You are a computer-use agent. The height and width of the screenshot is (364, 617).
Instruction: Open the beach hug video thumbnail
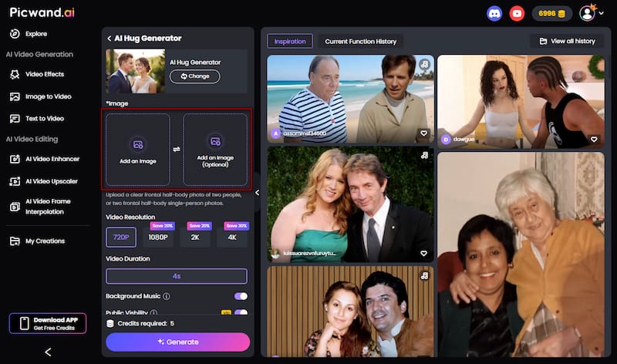(350, 99)
